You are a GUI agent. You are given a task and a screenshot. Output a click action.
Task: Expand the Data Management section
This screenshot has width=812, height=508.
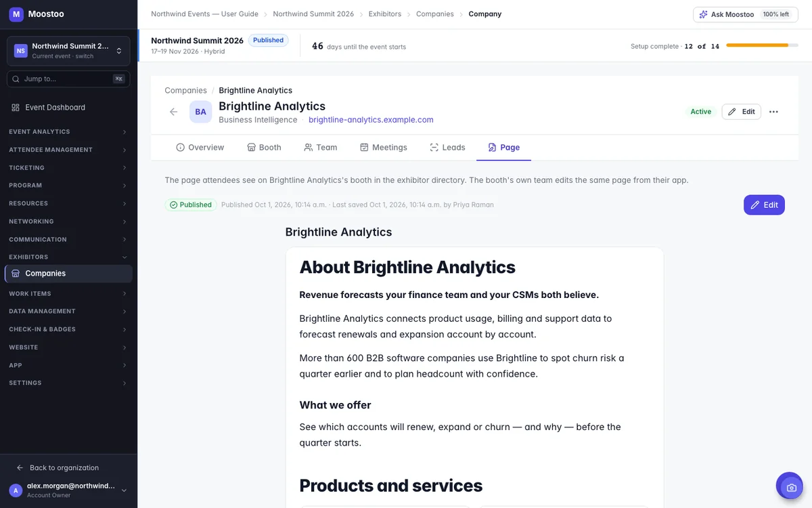pos(68,312)
